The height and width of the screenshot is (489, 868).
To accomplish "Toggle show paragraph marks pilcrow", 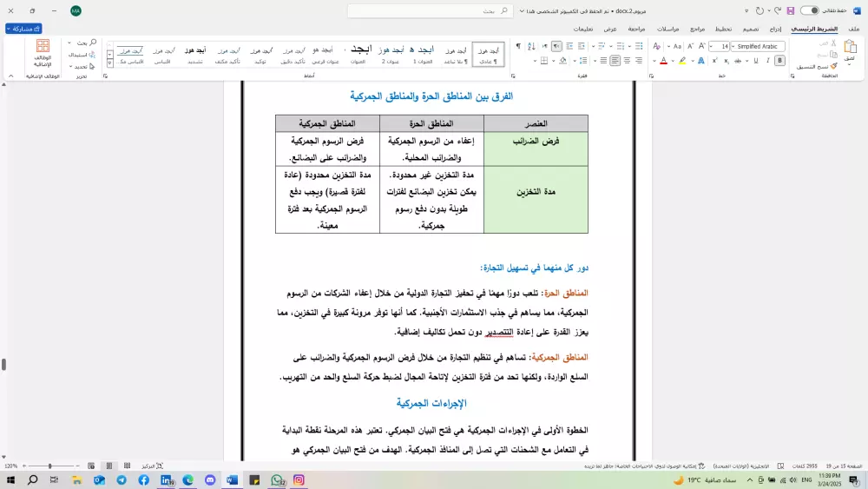I will click(x=518, y=47).
